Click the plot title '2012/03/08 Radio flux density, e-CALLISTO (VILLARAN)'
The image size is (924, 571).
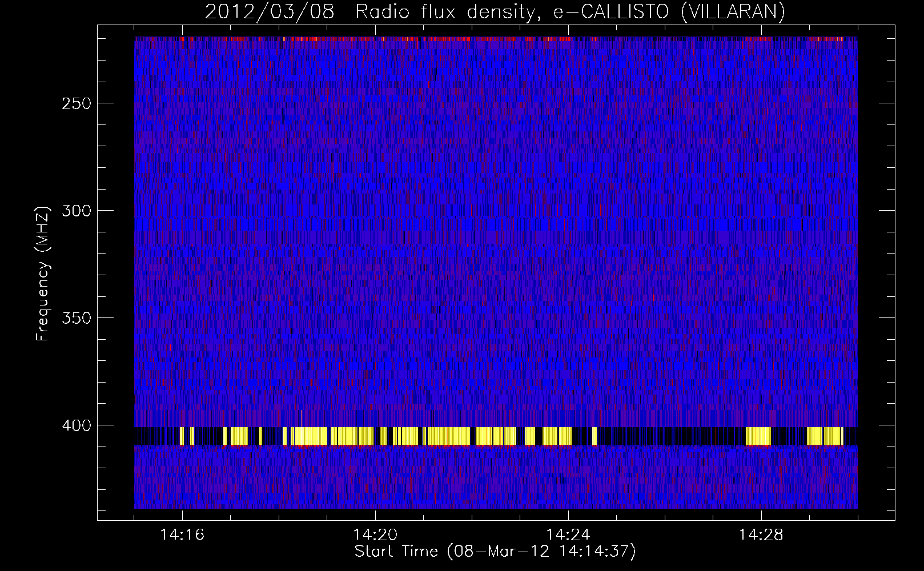coord(495,12)
